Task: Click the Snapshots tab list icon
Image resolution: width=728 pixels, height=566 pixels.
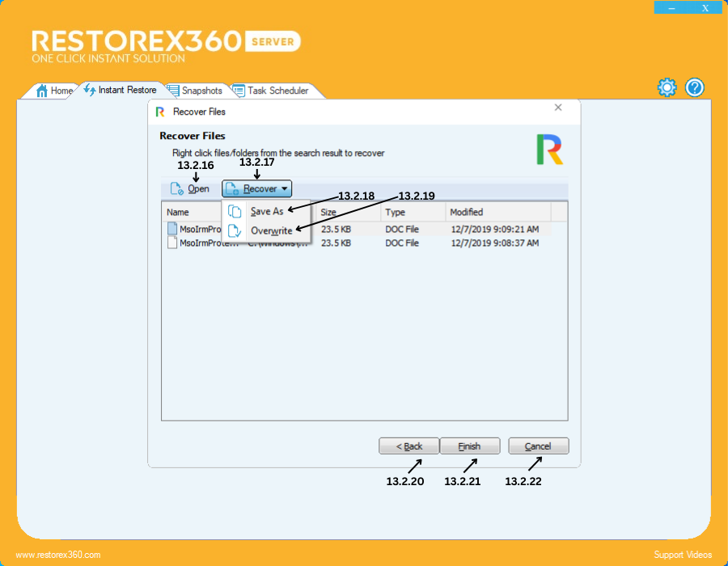Action: pyautogui.click(x=173, y=91)
